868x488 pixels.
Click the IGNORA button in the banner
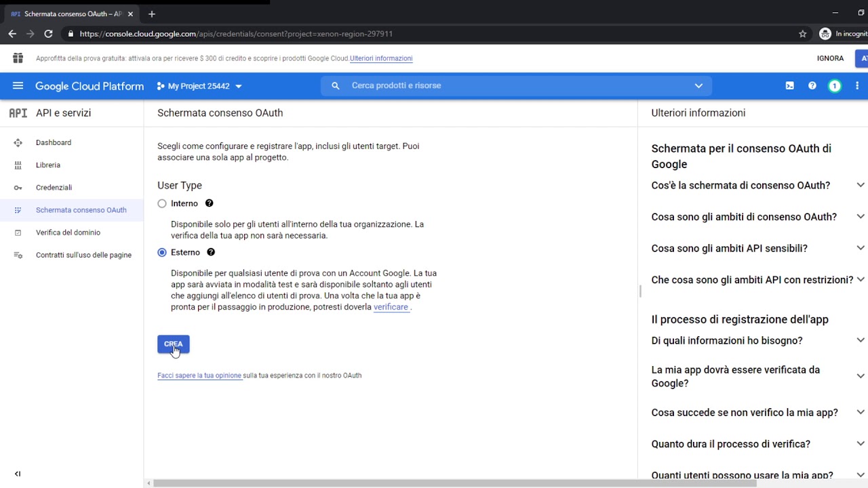coord(830,58)
